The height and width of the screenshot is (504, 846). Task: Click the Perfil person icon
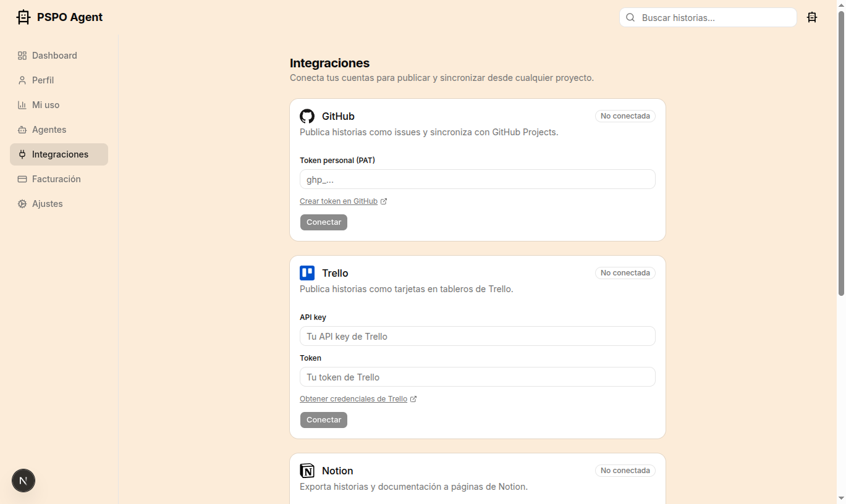click(x=21, y=80)
